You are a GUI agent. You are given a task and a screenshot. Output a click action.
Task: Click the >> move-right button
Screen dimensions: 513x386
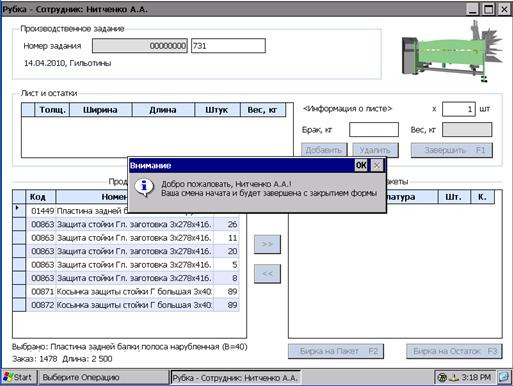pyautogui.click(x=267, y=244)
